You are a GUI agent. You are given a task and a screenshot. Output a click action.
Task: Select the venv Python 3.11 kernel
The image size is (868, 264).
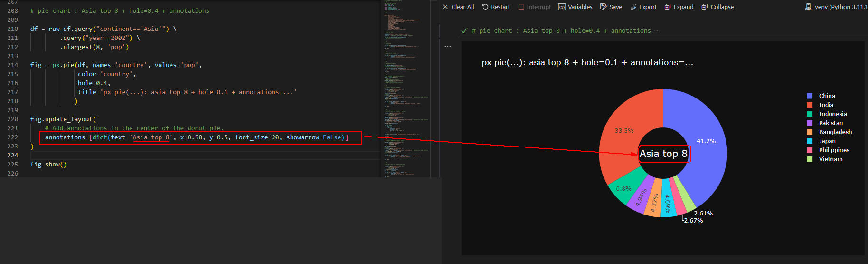click(836, 7)
